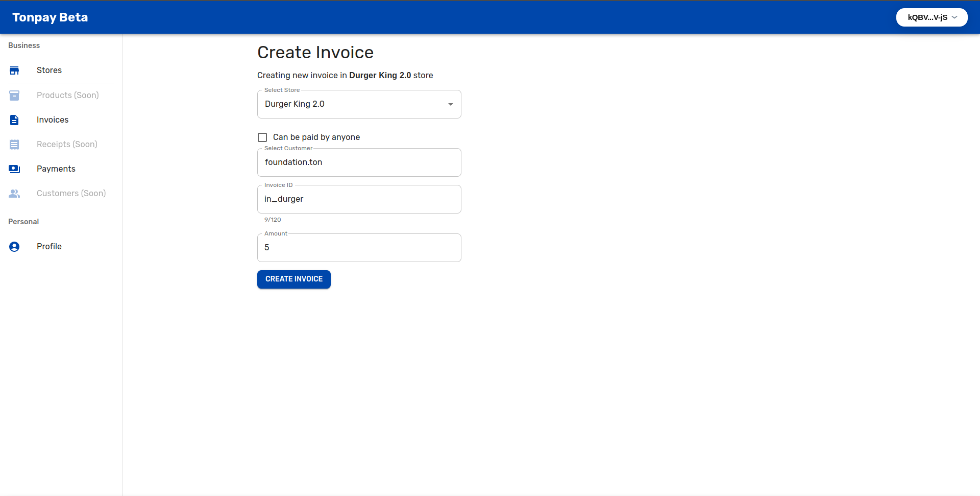The width and height of the screenshot is (980, 496).
Task: Enable Can be paid by anyone checkbox
Action: pos(262,137)
